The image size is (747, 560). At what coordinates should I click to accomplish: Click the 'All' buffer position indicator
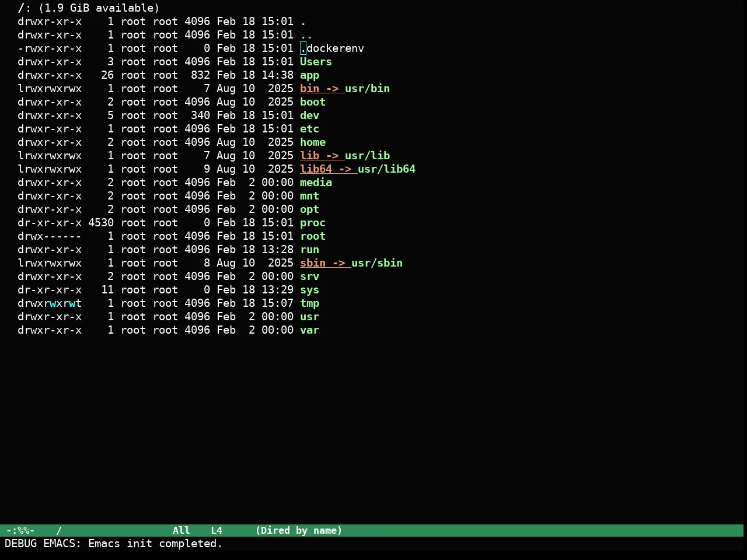[181, 530]
